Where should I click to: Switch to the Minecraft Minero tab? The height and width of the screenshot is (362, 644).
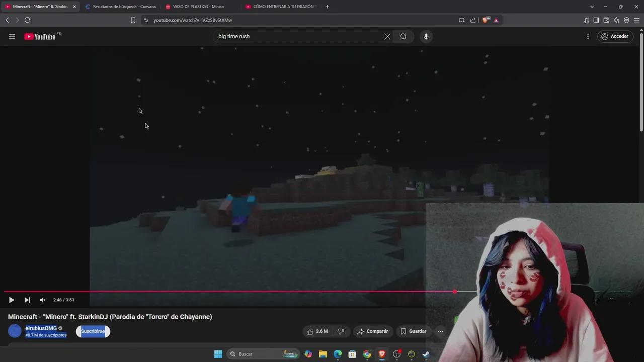tap(39, 7)
